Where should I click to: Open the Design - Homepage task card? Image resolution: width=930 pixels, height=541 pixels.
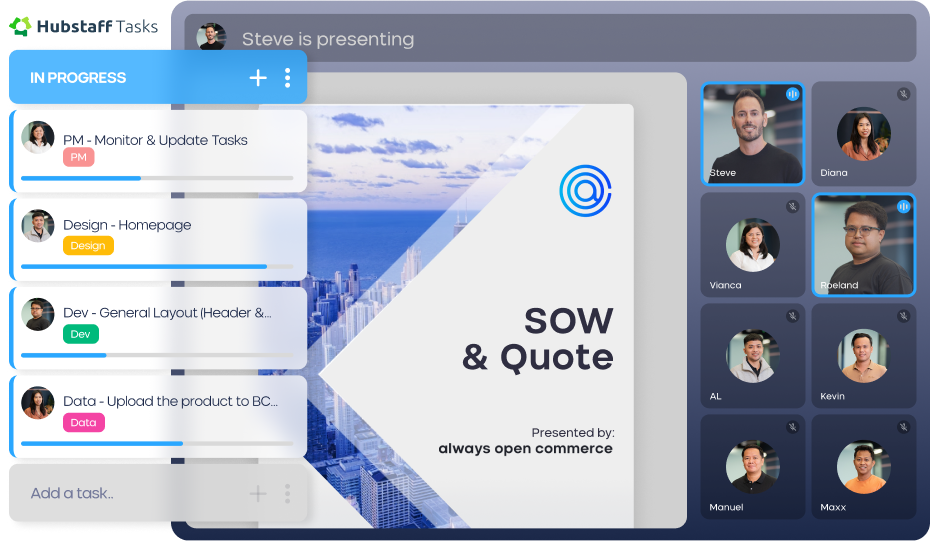click(x=158, y=239)
